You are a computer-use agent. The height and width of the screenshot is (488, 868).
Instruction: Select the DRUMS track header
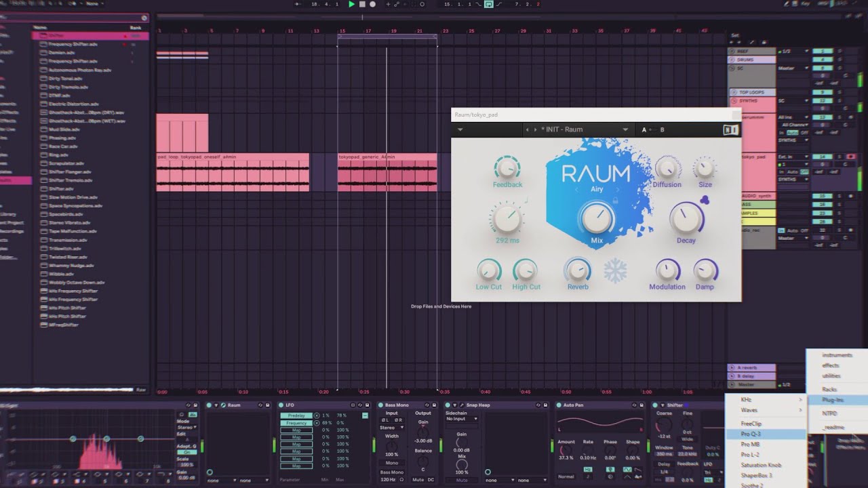coord(751,60)
